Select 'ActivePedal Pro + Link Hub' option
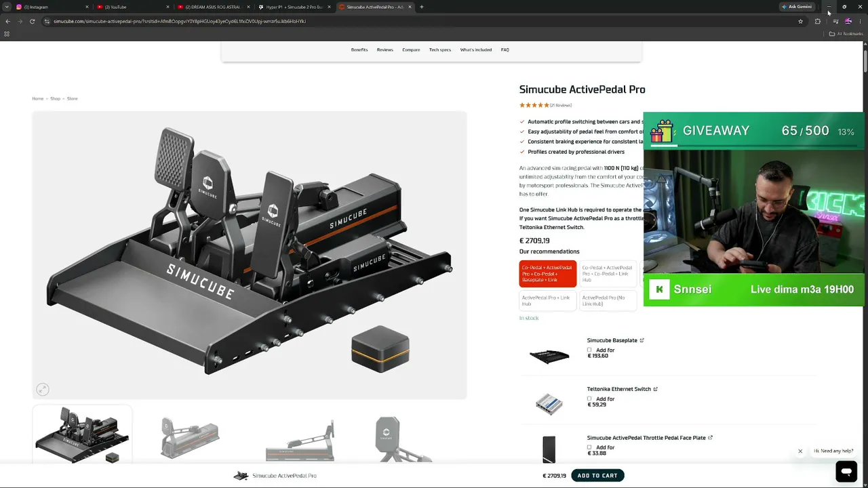 pos(548,300)
